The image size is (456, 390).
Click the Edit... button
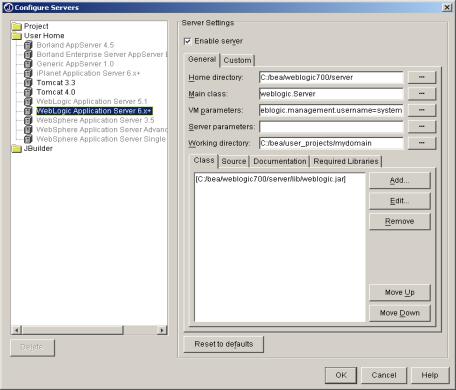(400, 201)
